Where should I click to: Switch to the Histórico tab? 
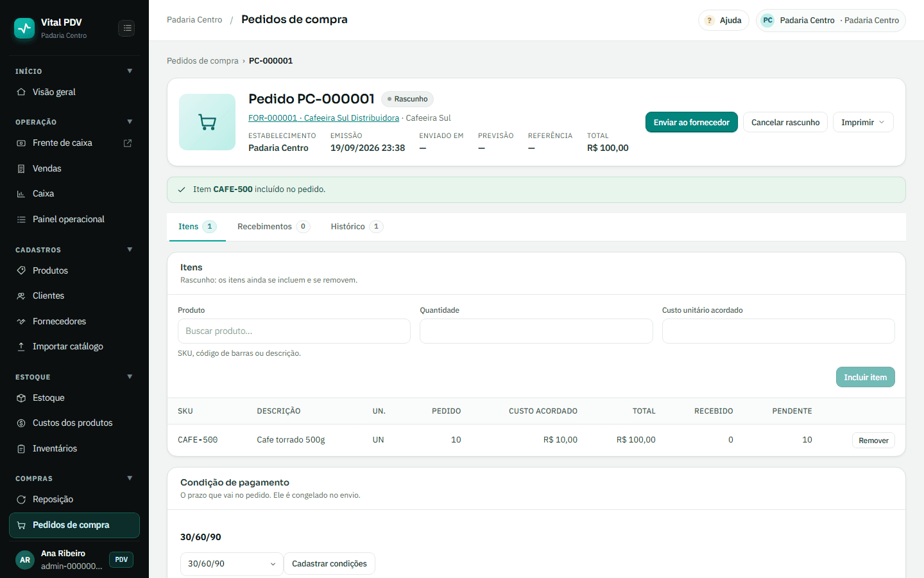[357, 227]
